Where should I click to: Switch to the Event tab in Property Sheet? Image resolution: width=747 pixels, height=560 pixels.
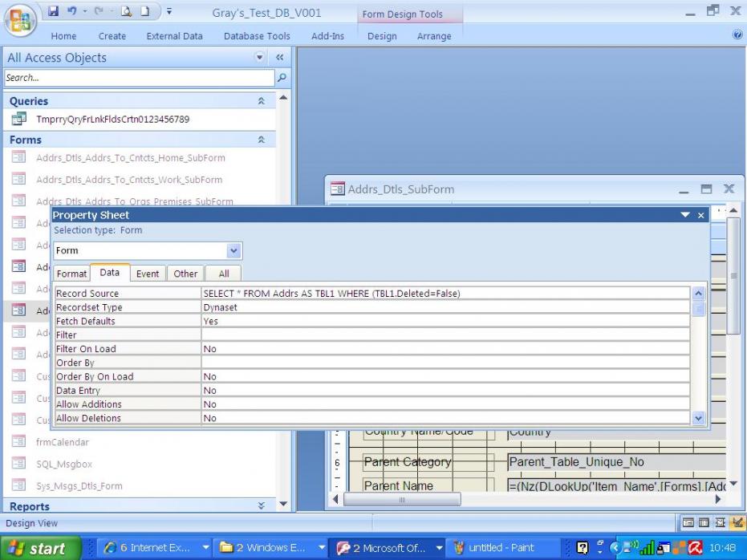point(147,274)
